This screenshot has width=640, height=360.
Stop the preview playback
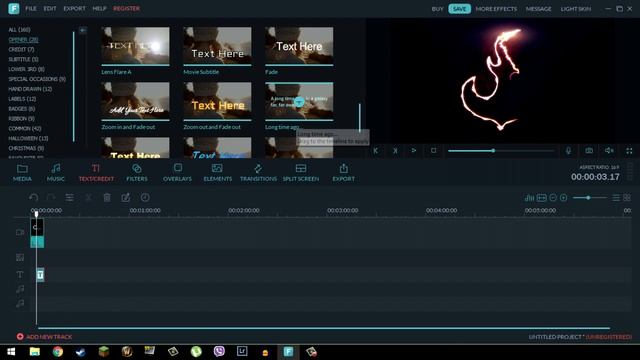433,151
